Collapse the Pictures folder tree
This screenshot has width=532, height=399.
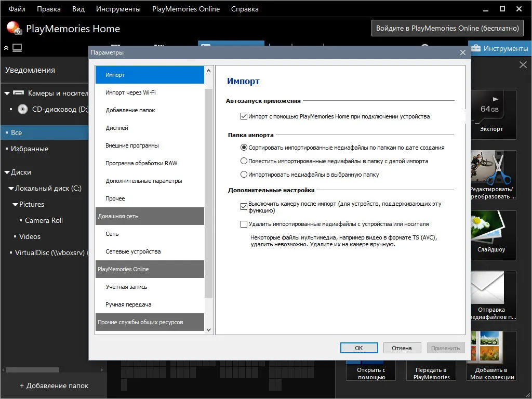click(x=15, y=205)
